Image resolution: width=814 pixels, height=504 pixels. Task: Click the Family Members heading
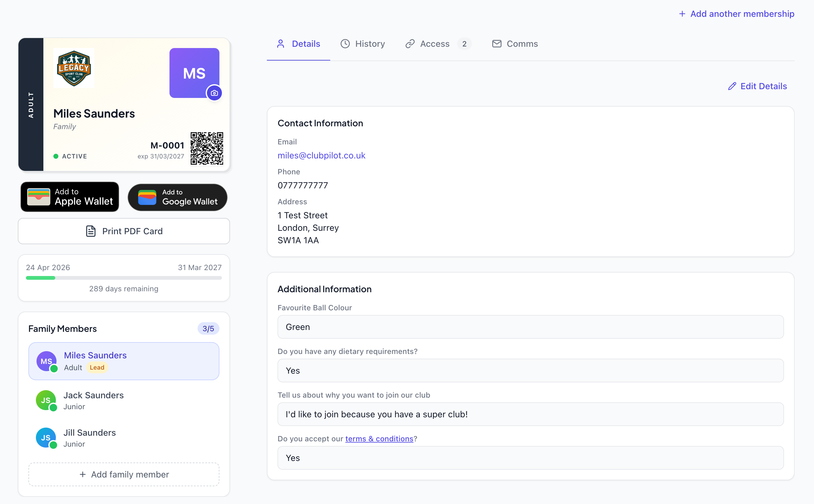[x=62, y=329]
